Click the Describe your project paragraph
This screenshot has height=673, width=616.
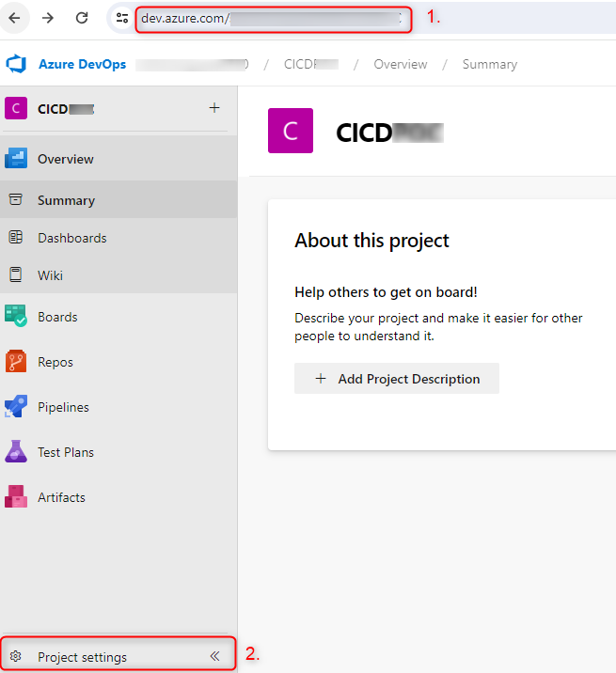tap(438, 327)
